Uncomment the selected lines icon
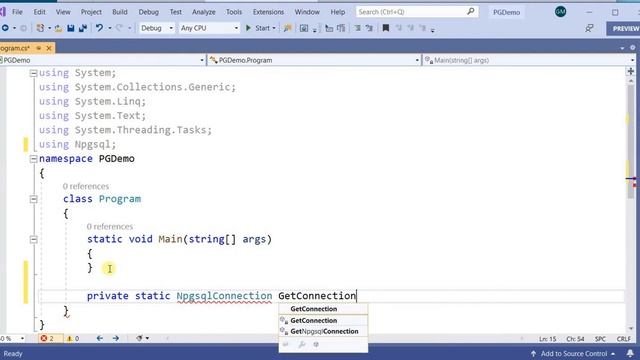The height and width of the screenshot is (360, 640). (x=341, y=28)
